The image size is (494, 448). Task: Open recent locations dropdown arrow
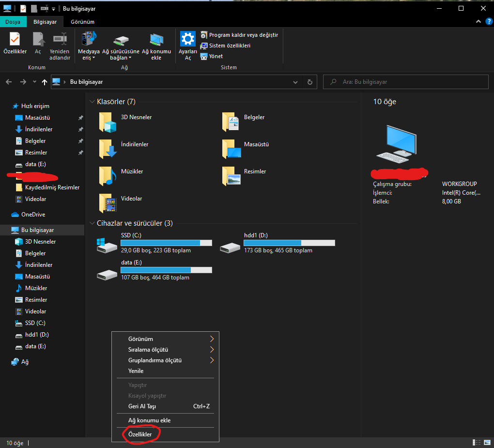click(x=34, y=82)
